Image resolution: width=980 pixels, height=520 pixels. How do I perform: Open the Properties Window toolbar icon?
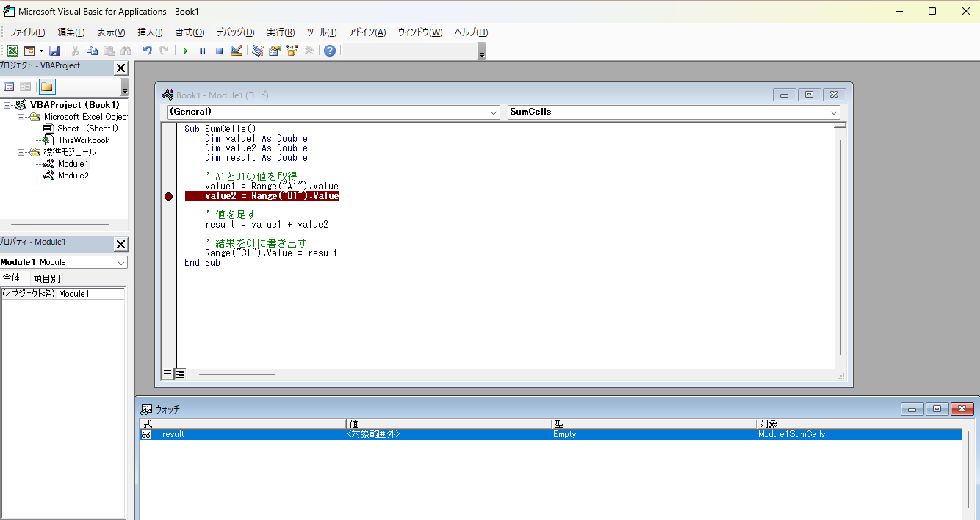pyautogui.click(x=275, y=51)
